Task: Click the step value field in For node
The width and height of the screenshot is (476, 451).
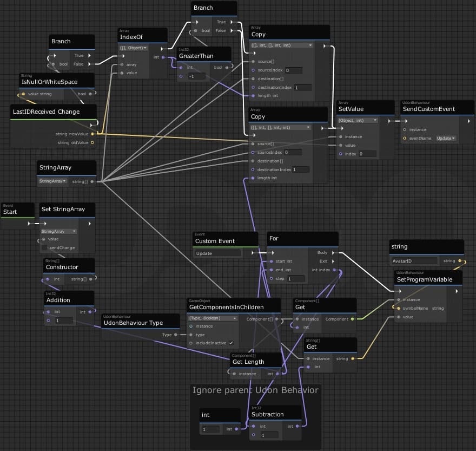Action: 296,279
